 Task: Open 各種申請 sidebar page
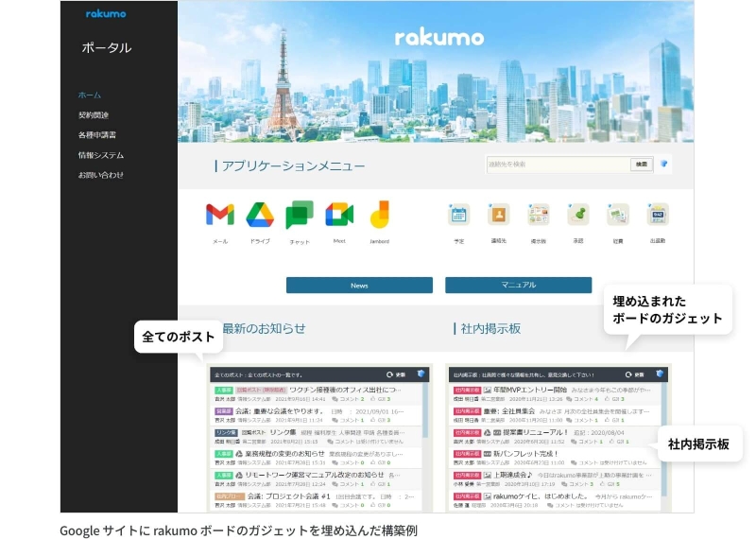(97, 135)
